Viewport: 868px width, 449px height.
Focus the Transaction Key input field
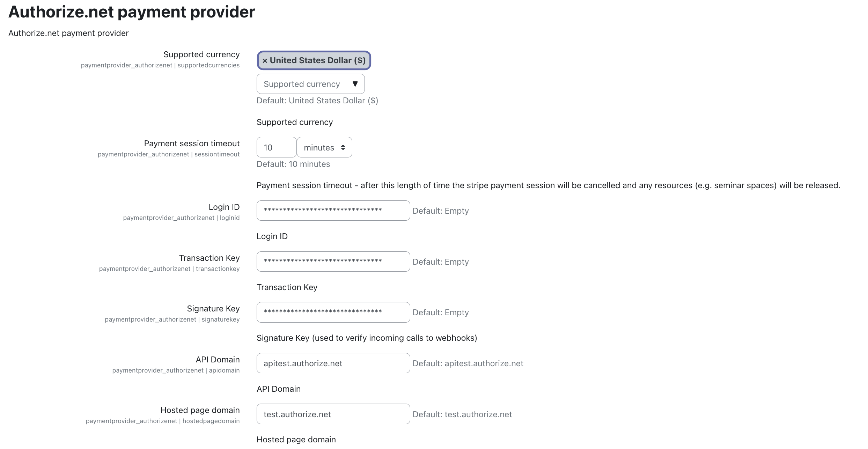(333, 262)
